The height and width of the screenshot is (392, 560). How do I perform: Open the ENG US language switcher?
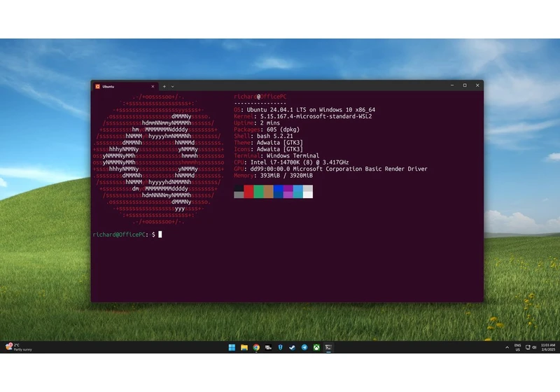[x=517, y=347]
